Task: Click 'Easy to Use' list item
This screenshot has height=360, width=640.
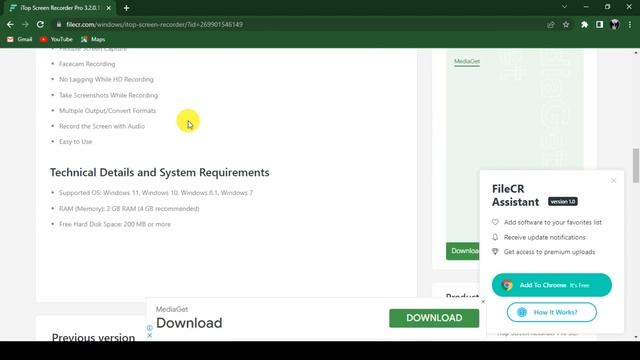Action: 76,142
